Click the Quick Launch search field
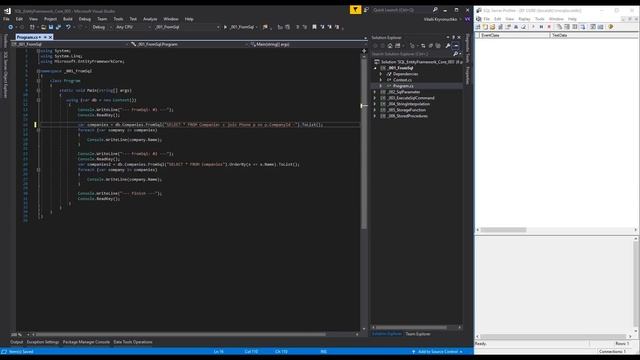The width and height of the screenshot is (640, 360). coord(401,10)
